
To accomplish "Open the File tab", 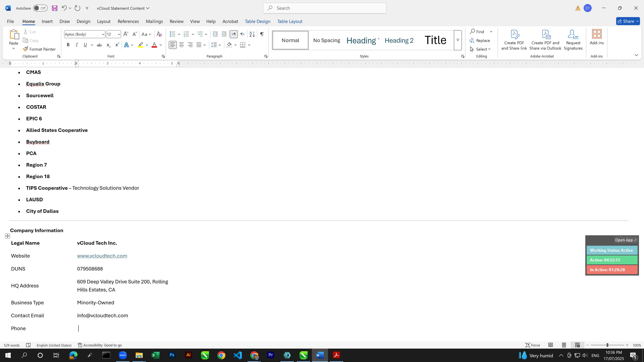I will 10,21.
